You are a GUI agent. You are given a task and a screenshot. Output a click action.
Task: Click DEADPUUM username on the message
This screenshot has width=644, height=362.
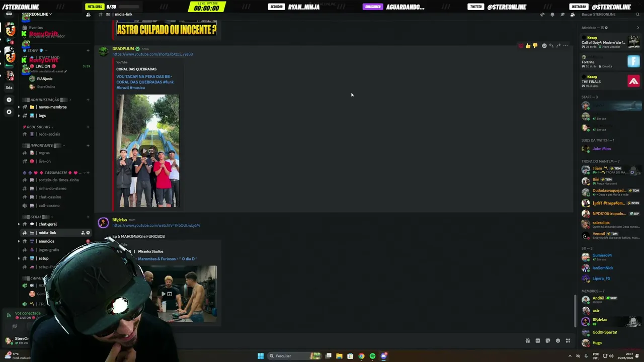tap(123, 49)
